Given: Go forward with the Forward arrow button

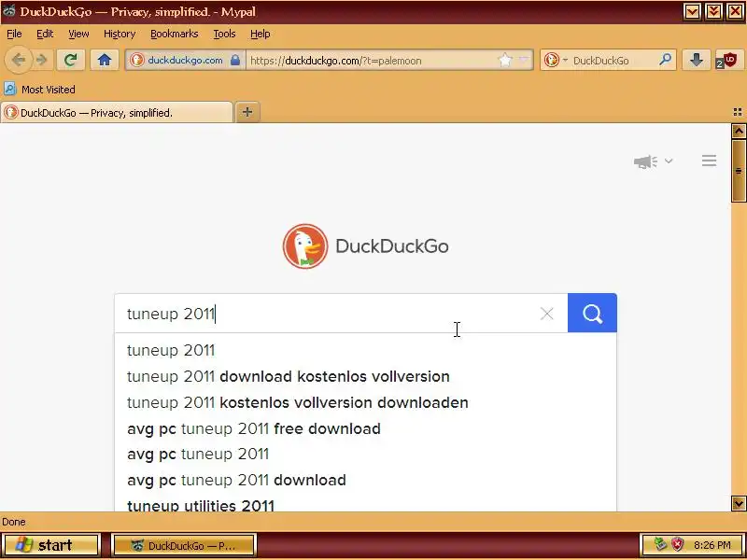Looking at the screenshot, I should (x=42, y=60).
